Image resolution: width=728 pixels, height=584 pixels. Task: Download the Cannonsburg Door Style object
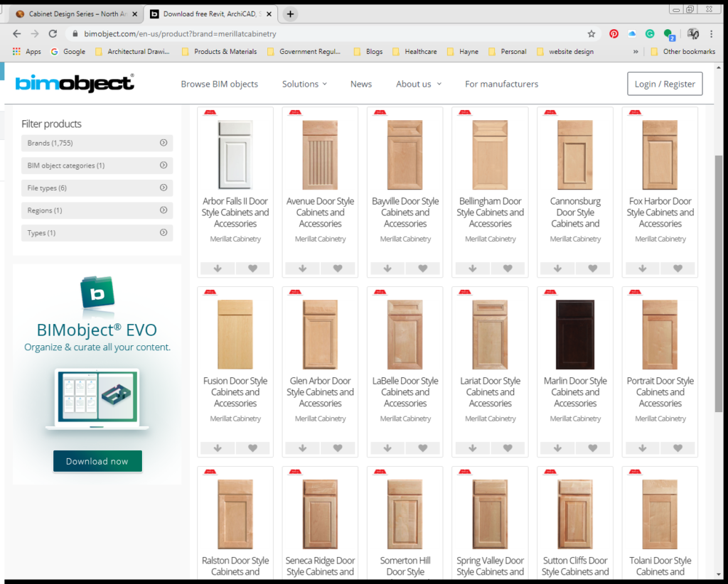pos(557,268)
